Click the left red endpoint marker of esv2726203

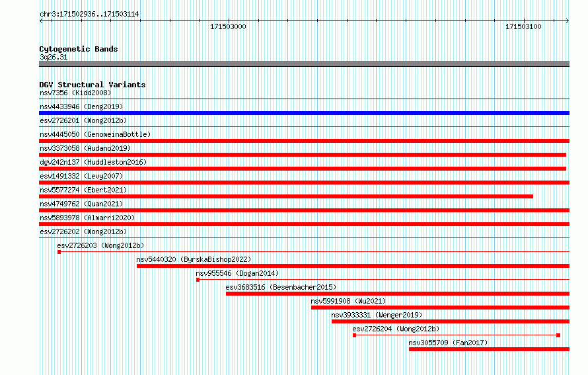click(x=59, y=252)
